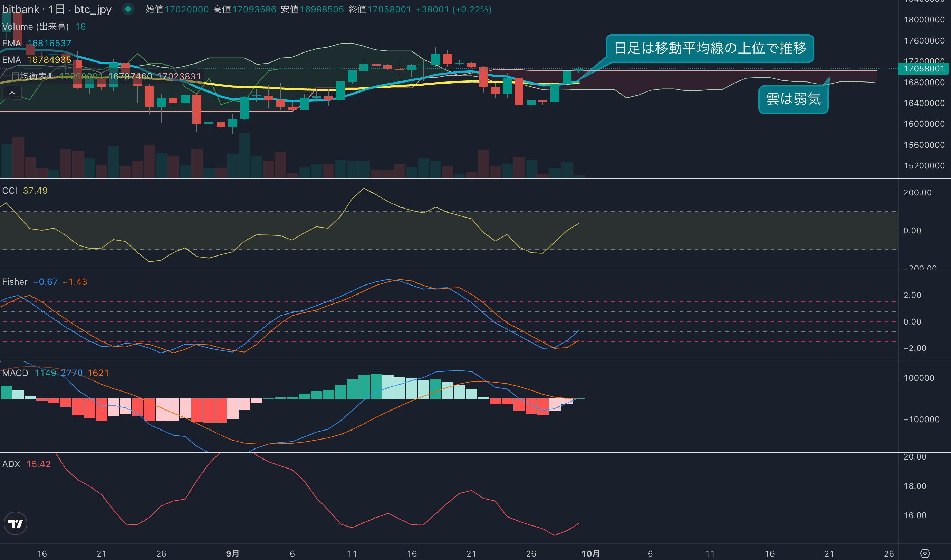The width and height of the screenshot is (951, 560).
Task: Click the bitbank btc_jpy symbol title
Action: click(x=57, y=9)
